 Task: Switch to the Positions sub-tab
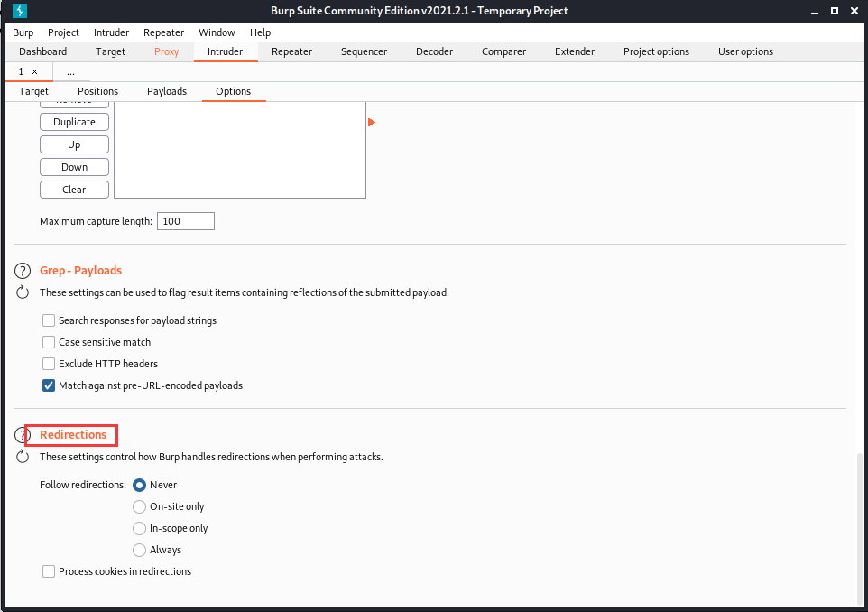(x=97, y=91)
